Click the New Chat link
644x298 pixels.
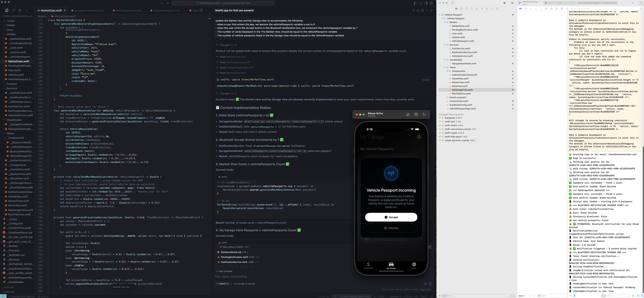pos(426,290)
